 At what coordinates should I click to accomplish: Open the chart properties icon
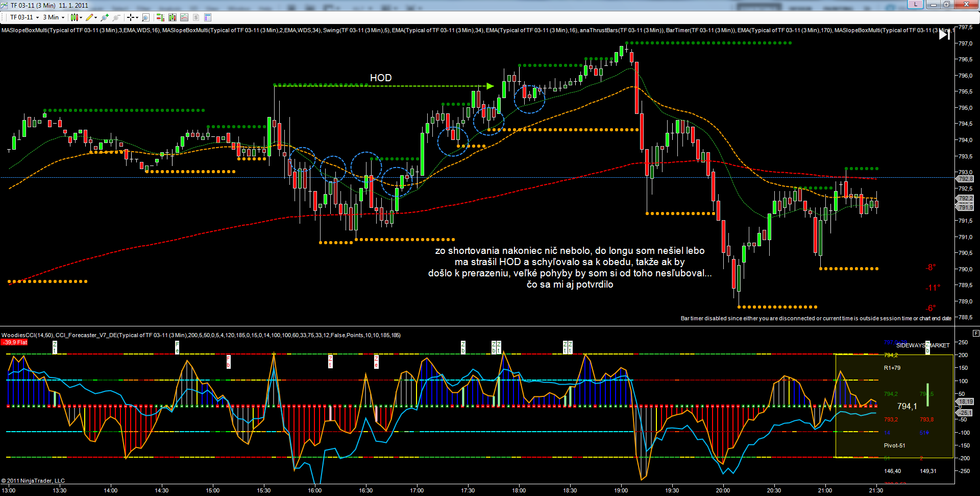(x=208, y=17)
